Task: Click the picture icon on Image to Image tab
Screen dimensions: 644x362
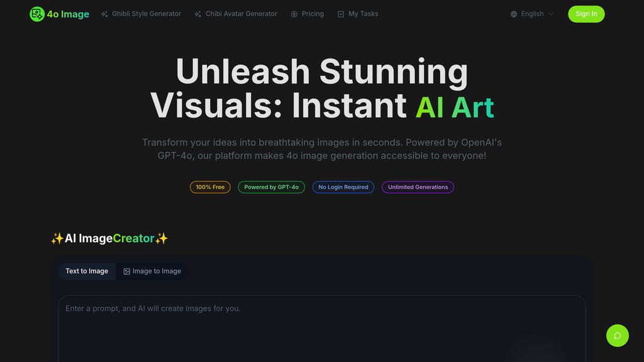Action: coord(126,271)
